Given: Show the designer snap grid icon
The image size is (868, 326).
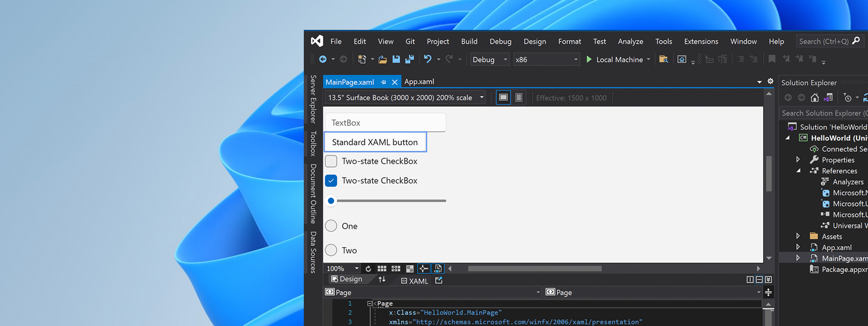Looking at the screenshot, I should 382,268.
